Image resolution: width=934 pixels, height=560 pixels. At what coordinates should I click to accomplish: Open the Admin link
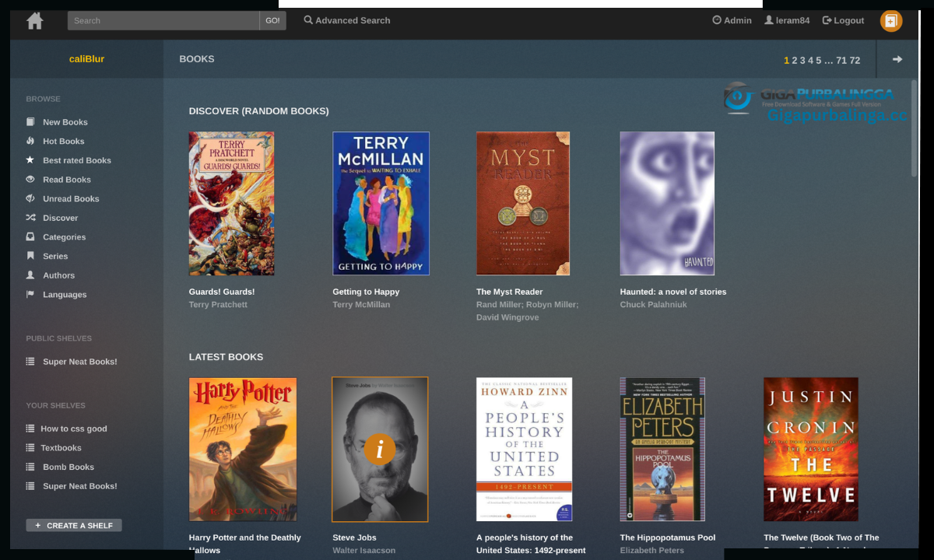tap(732, 20)
